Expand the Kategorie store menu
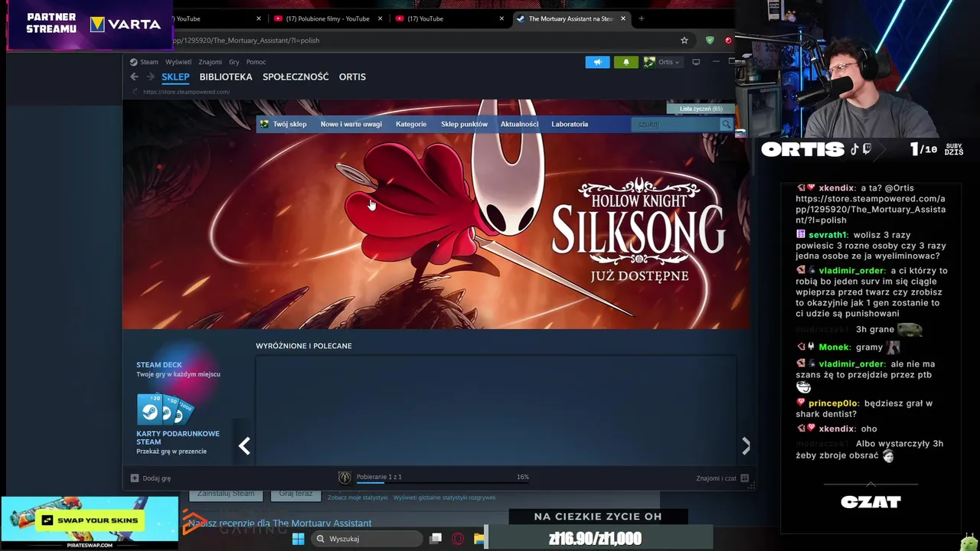This screenshot has height=551, width=980. (x=411, y=124)
